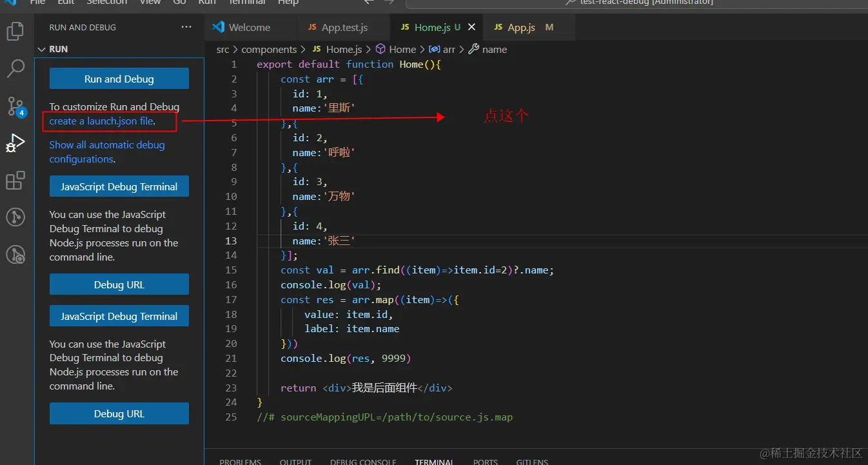Click the code 'label: item.name'

tap(352, 329)
